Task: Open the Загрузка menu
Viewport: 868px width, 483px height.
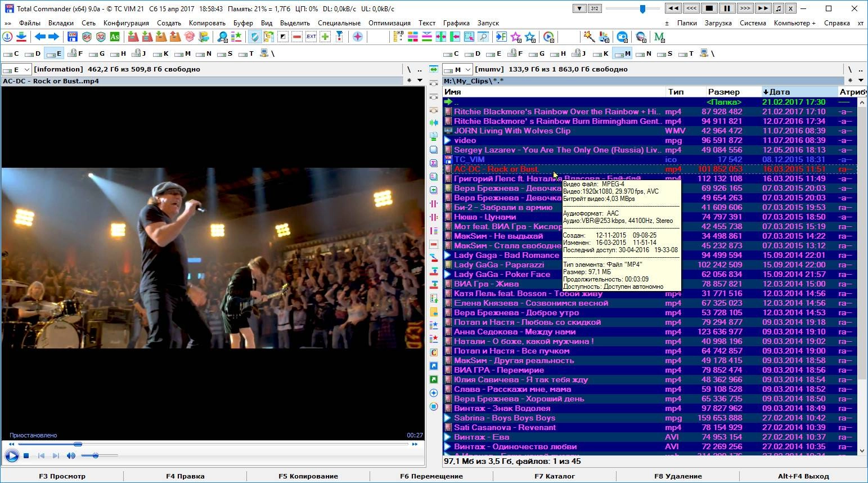Action: [718, 23]
